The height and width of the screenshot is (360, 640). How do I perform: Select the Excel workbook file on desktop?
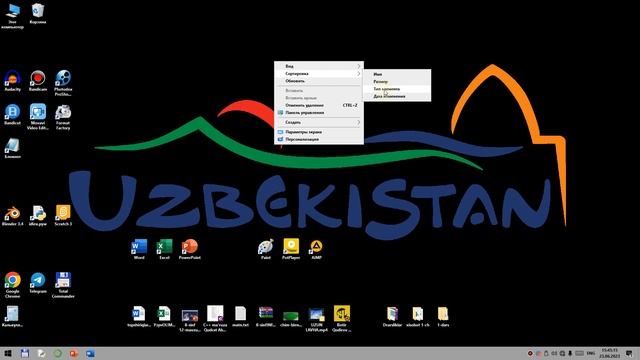click(x=164, y=317)
